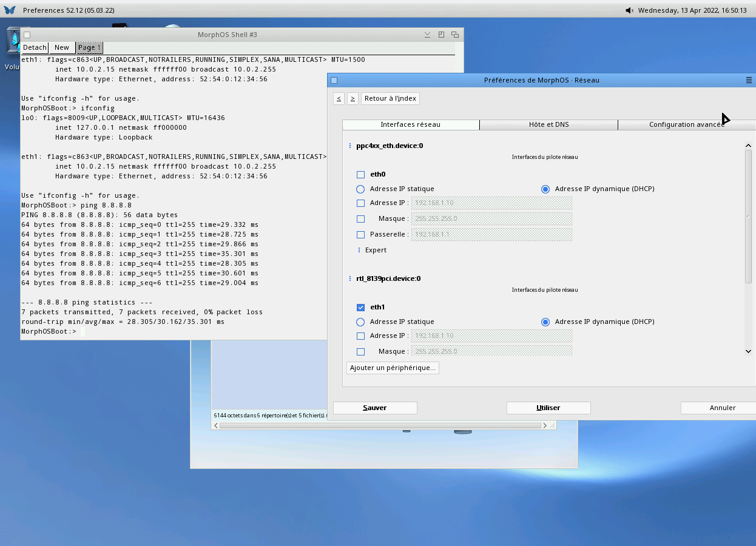
Task: Click scroll up arrow in Preferences list
Action: 748,146
